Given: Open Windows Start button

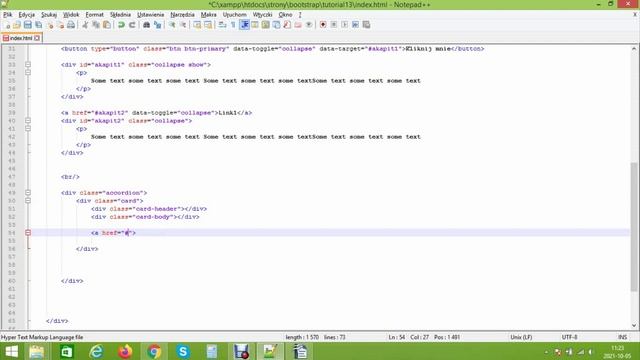Looking at the screenshot, I should 11,351.
